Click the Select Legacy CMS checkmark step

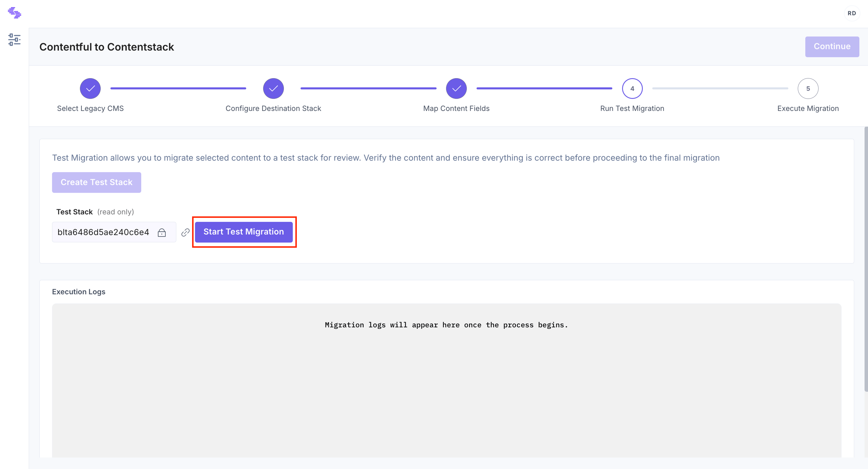[90, 89]
